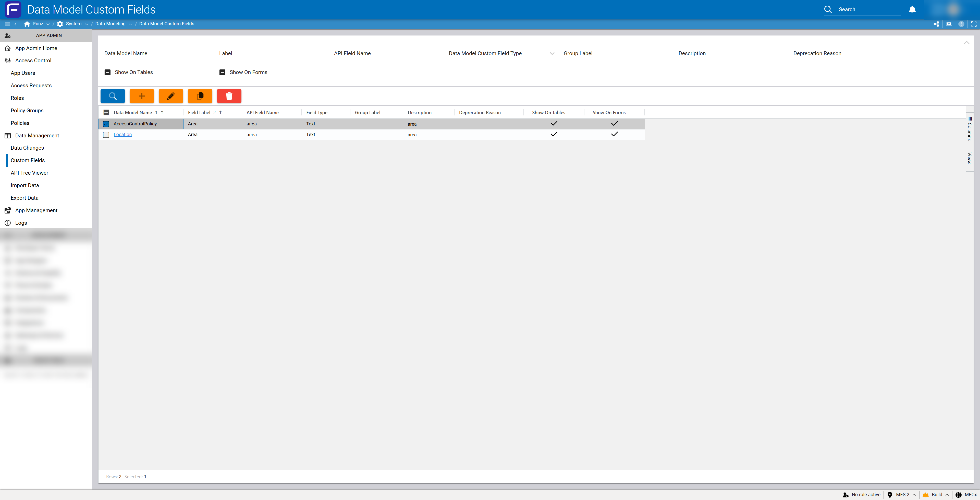
Task: Delete selected record with red trash button
Action: point(229,96)
